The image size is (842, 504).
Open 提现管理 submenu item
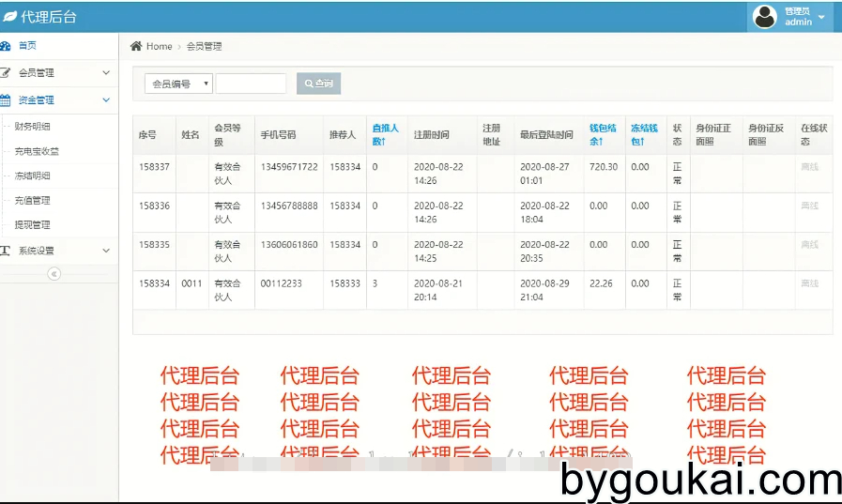click(32, 225)
